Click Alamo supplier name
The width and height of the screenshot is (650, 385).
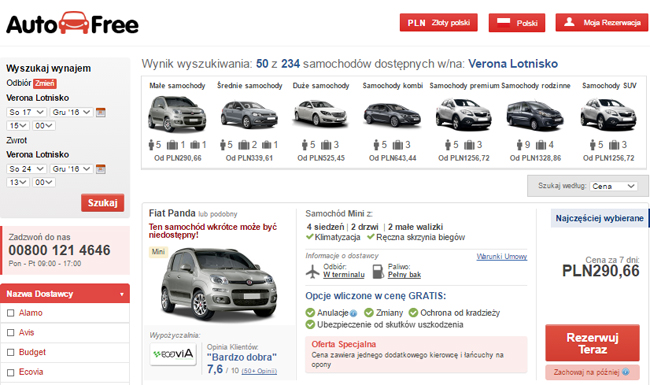31,313
